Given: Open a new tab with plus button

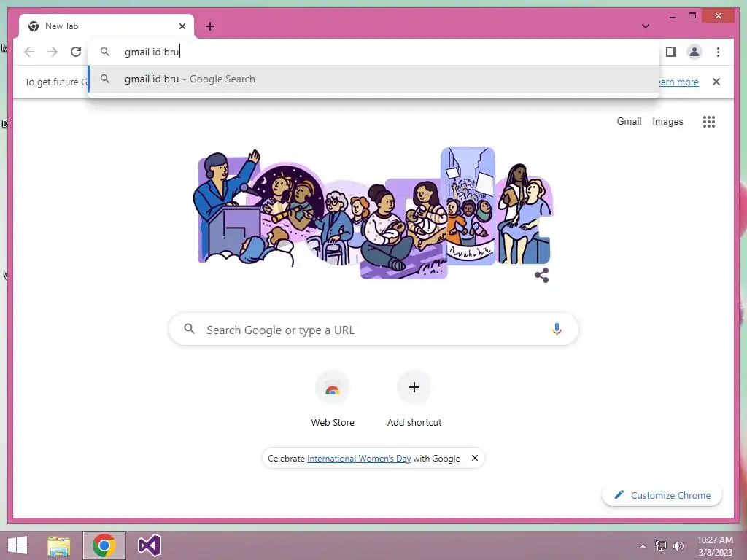Looking at the screenshot, I should pos(210,26).
